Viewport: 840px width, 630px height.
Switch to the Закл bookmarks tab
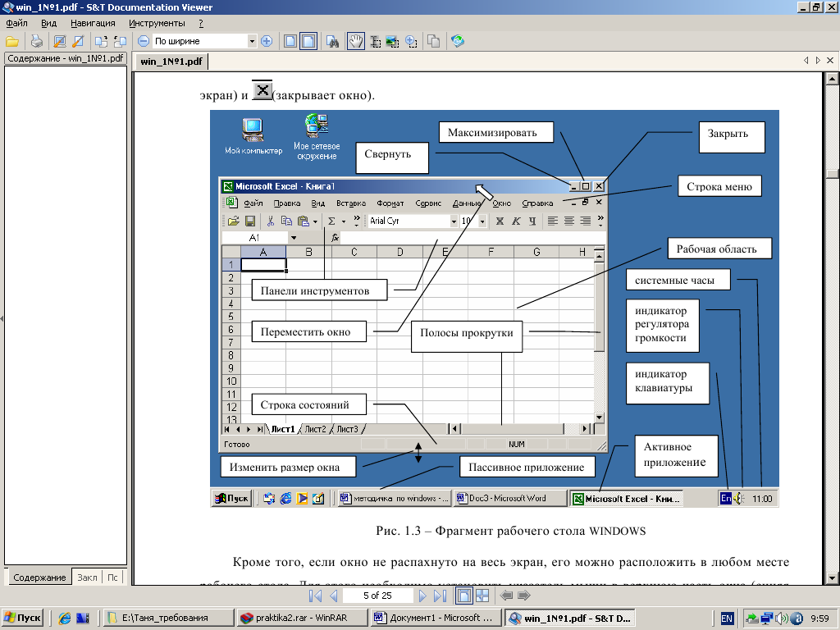[x=87, y=577]
